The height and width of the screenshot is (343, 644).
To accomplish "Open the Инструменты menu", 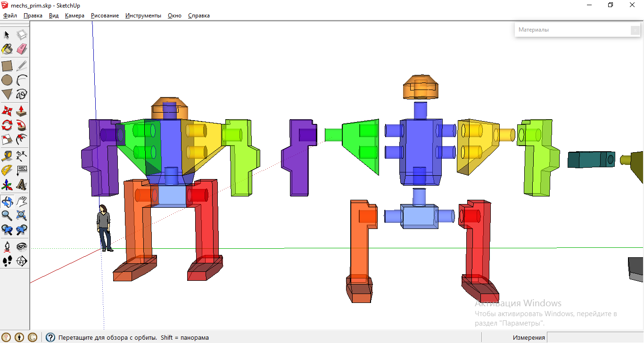I will pyautogui.click(x=143, y=16).
